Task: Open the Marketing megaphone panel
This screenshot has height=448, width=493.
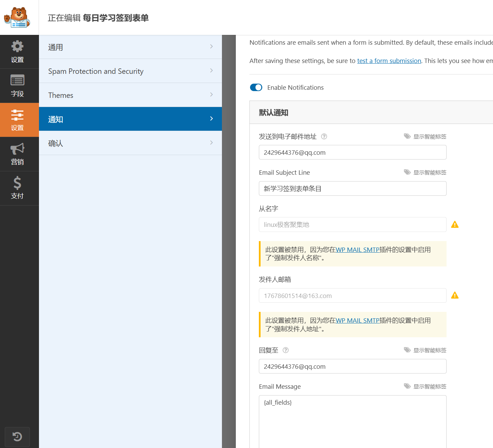Action: (x=17, y=154)
